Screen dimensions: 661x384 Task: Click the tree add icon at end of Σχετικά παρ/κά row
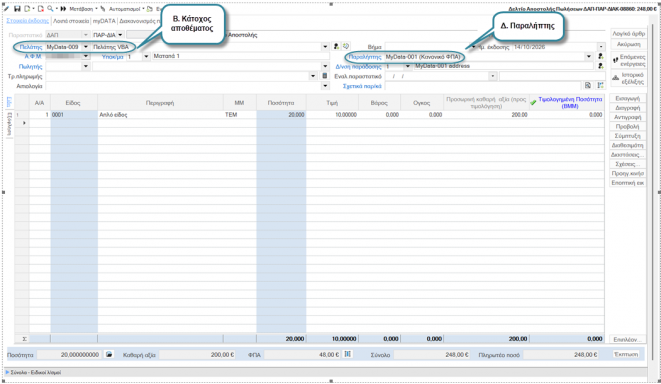pyautogui.click(x=600, y=86)
